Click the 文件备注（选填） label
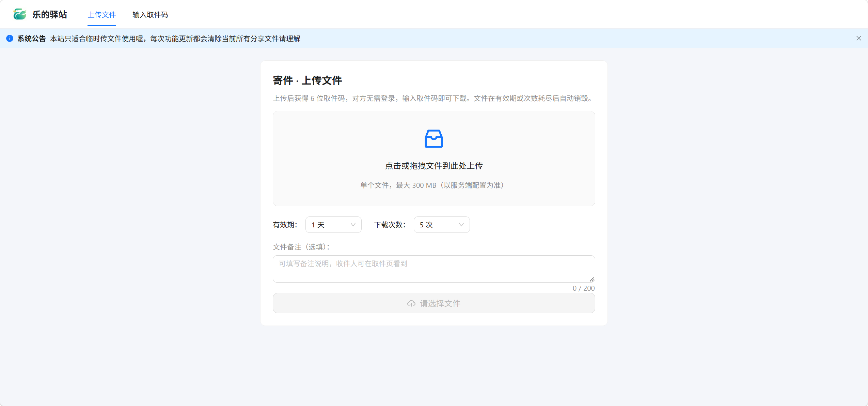 pyautogui.click(x=302, y=247)
